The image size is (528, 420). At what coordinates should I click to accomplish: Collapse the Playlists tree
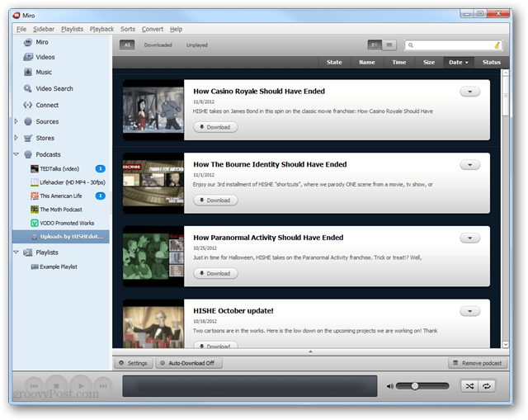pos(16,252)
